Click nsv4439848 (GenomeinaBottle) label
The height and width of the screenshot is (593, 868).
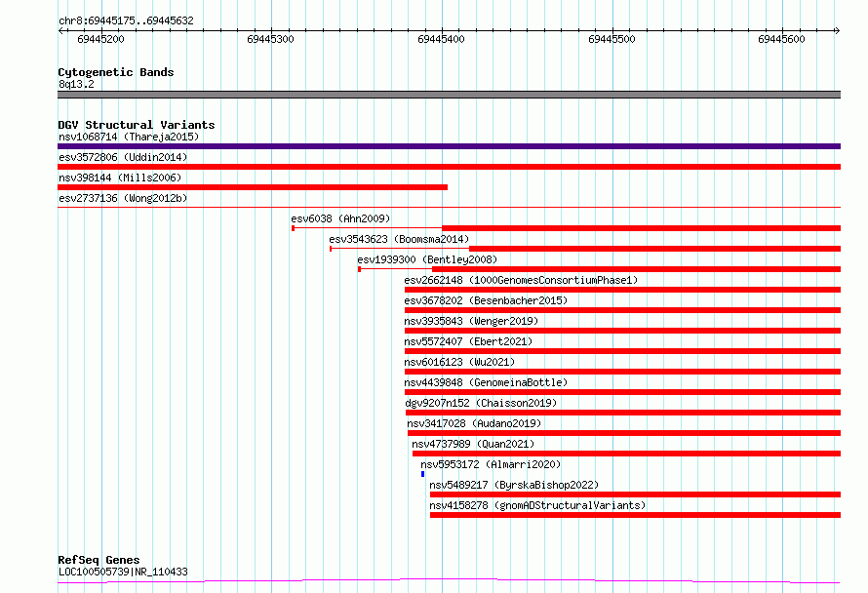click(486, 382)
